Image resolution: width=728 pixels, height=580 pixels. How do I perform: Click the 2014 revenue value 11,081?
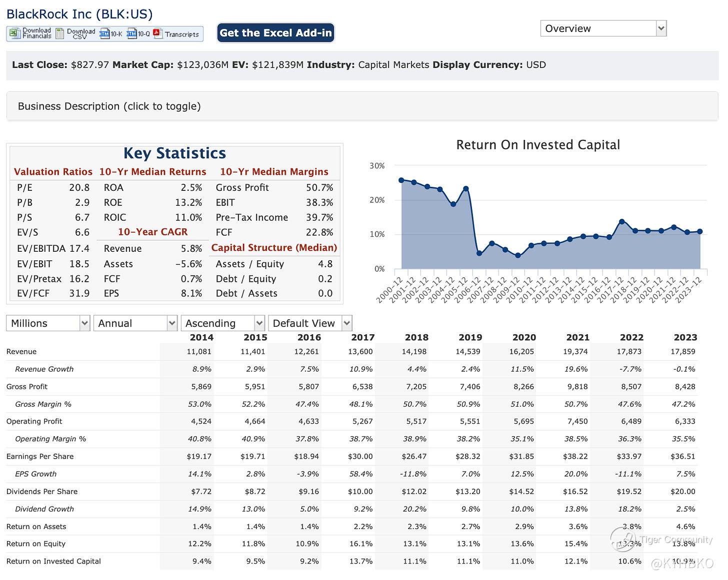(199, 352)
